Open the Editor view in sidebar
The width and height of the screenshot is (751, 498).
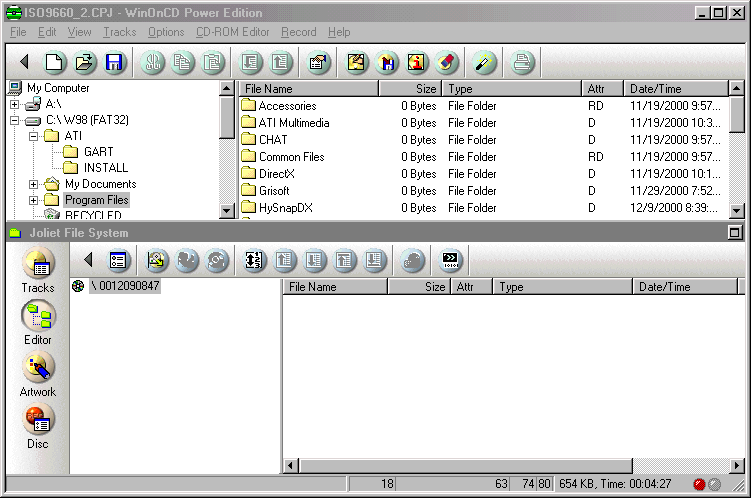(x=38, y=322)
